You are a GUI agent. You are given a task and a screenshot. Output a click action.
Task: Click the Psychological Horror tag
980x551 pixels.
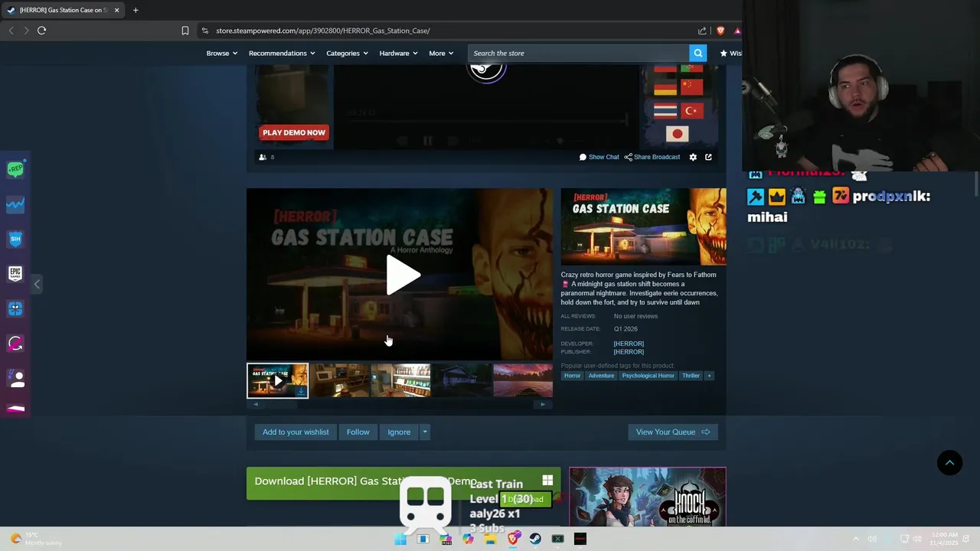(x=648, y=376)
